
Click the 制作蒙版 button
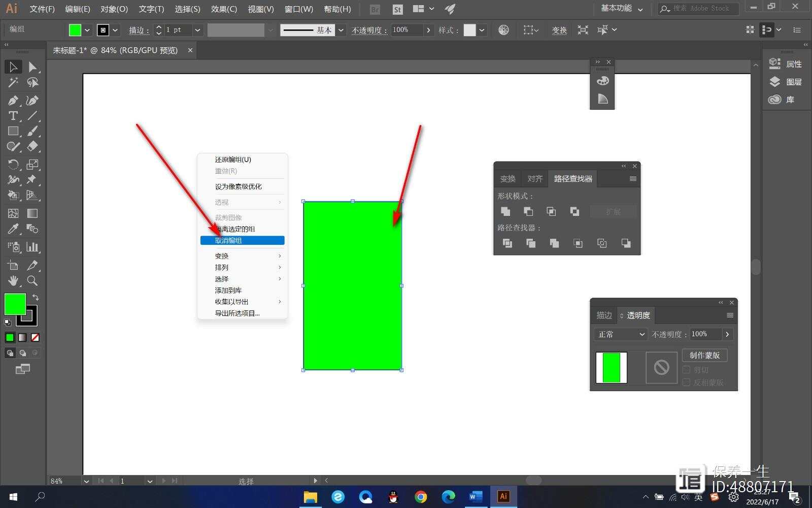tap(704, 355)
